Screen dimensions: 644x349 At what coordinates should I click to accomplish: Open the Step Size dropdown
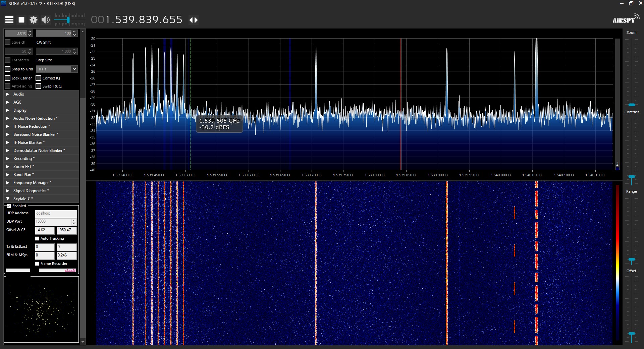(x=74, y=69)
